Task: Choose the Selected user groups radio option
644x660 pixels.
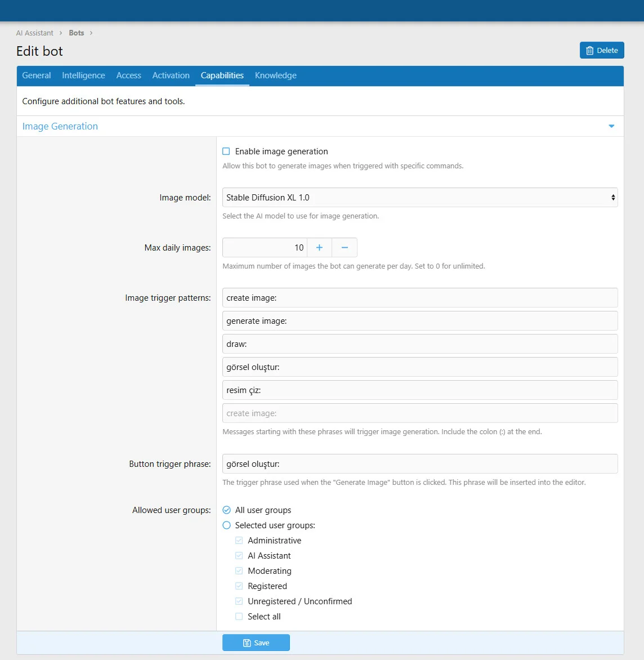Action: point(227,525)
